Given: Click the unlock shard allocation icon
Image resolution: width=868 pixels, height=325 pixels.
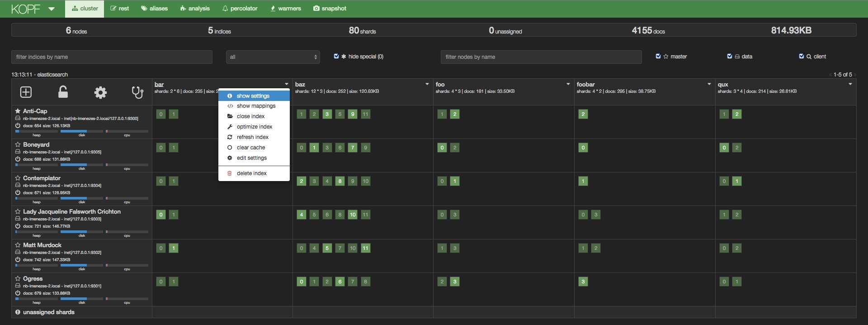Looking at the screenshot, I should 63,92.
